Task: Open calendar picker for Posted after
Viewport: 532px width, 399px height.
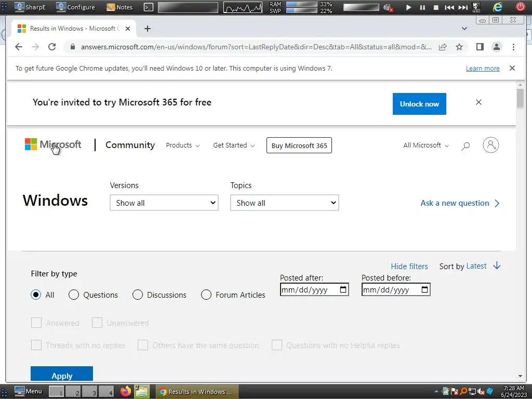Action: click(x=343, y=289)
